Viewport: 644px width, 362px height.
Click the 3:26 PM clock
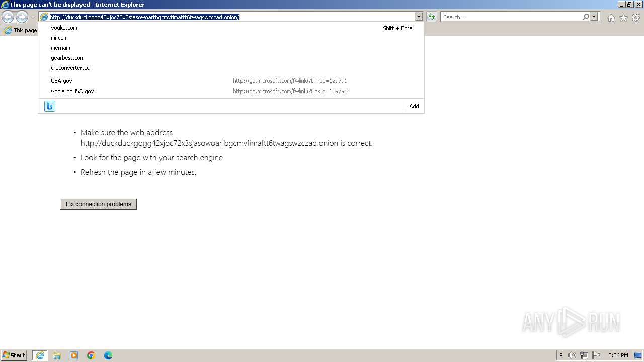[x=618, y=355]
